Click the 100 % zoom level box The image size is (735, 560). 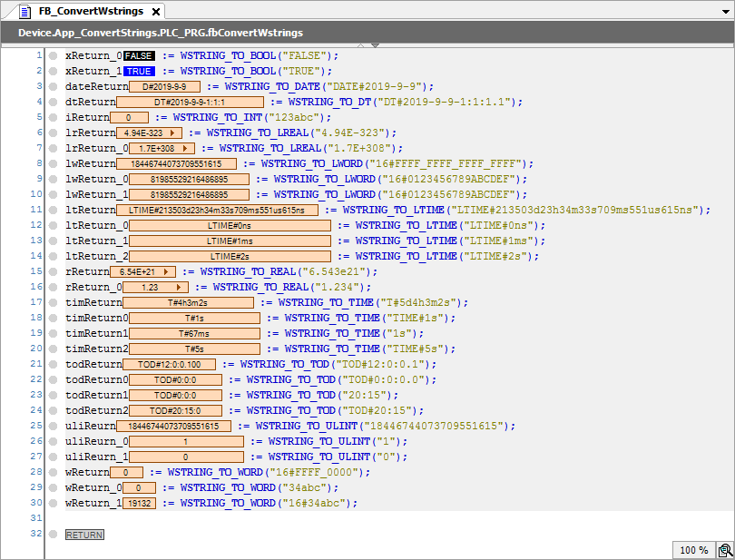693,550
